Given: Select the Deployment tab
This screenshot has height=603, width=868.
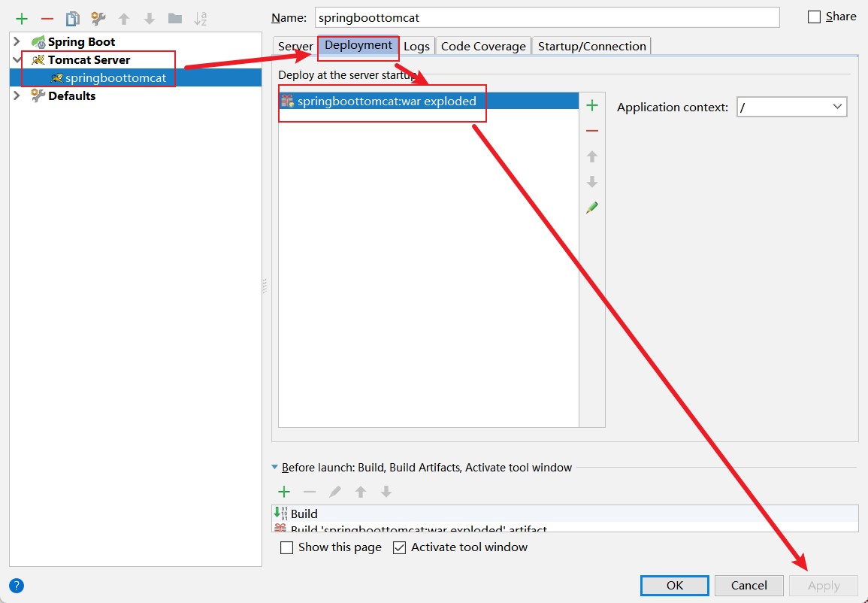Looking at the screenshot, I should (358, 45).
